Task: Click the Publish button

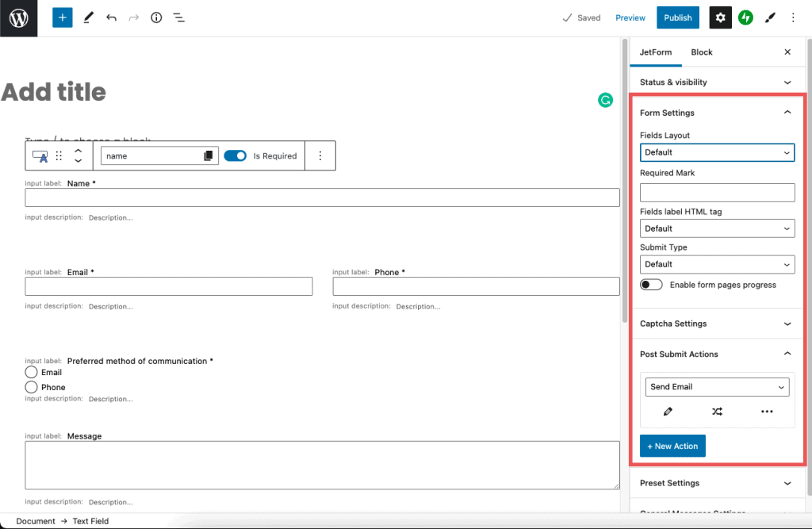Action: tap(678, 17)
